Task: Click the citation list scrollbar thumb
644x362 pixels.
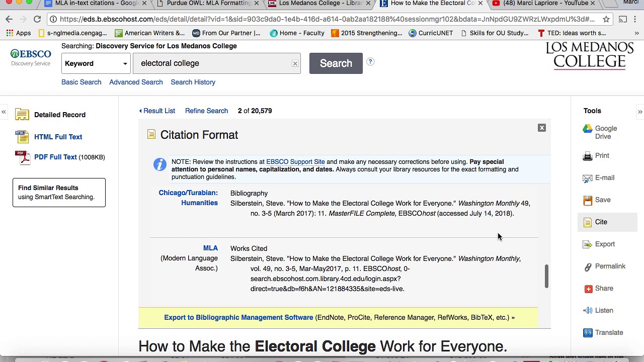Action: point(546,277)
